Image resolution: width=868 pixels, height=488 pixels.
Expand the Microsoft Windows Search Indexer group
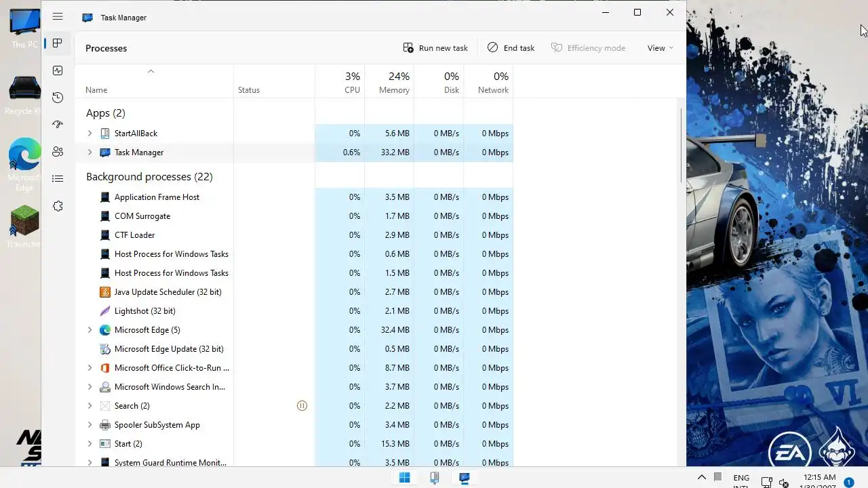coord(90,387)
